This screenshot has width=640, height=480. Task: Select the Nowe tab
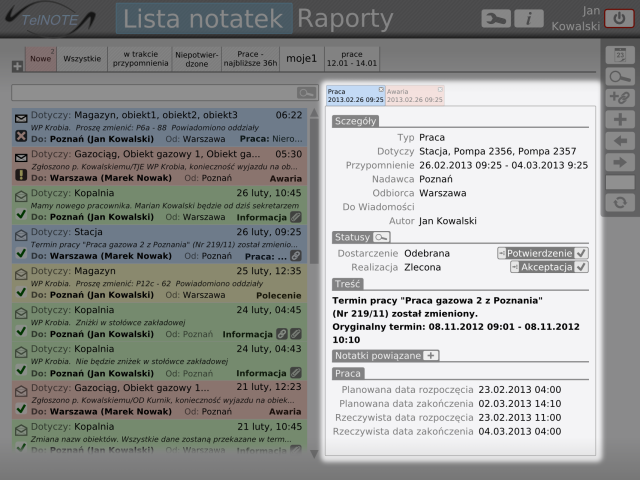pos(41,59)
